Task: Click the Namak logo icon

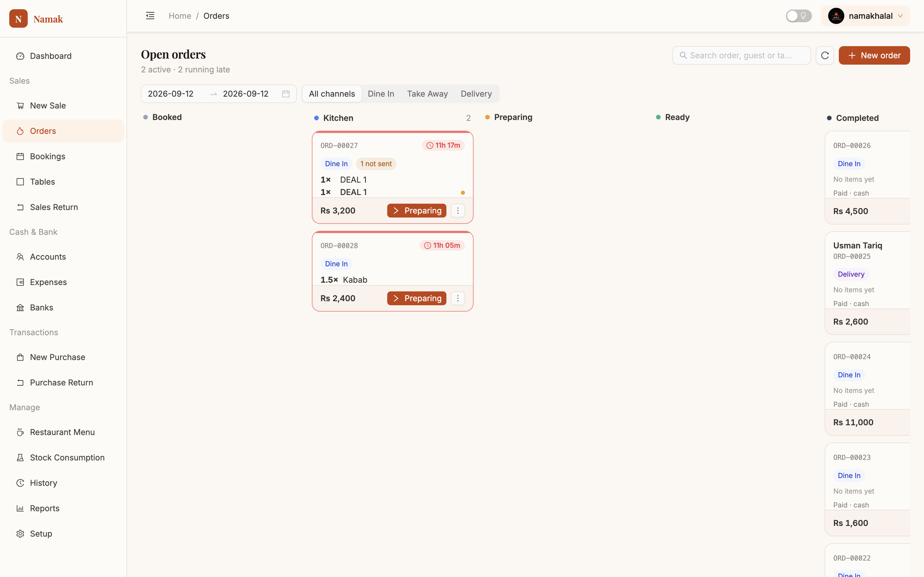Action: [x=18, y=19]
